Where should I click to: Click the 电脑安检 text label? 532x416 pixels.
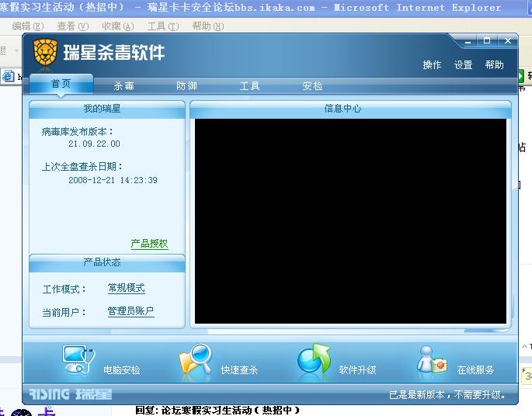121,370
